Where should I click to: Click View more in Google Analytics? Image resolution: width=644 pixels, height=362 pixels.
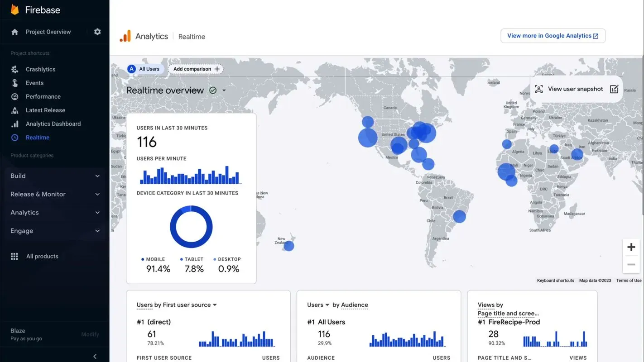pos(553,36)
